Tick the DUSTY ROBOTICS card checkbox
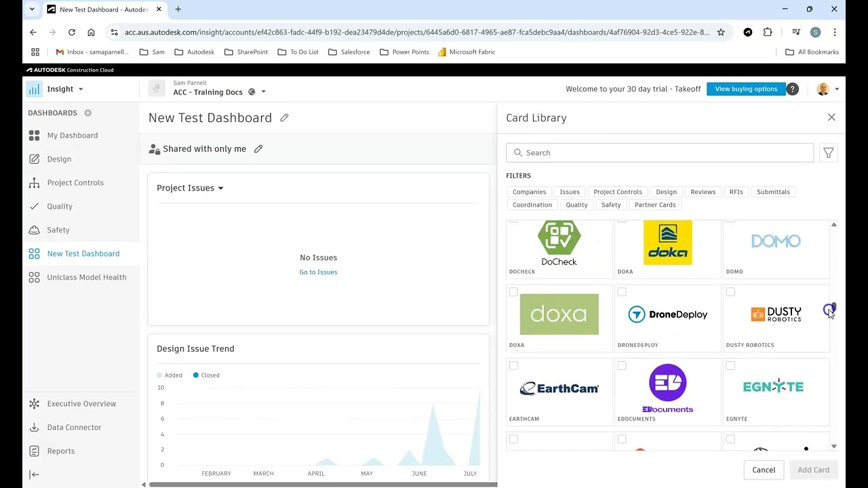Screen dimensions: 868x488 coord(730,292)
